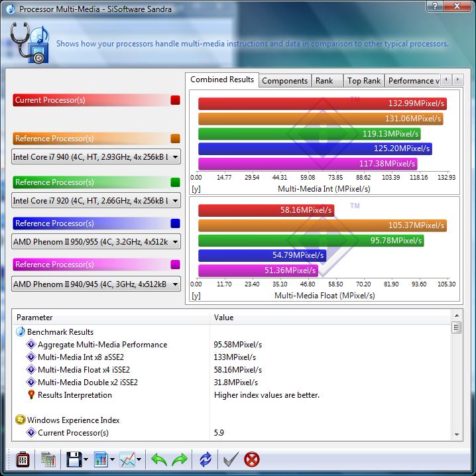
Task: Click the title bar application icon
Action: [x=11, y=9]
